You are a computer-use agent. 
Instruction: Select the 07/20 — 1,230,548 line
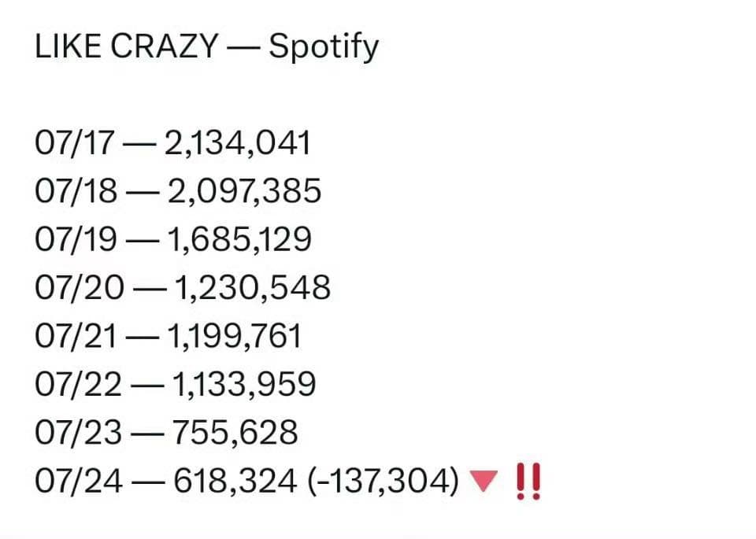pos(183,287)
